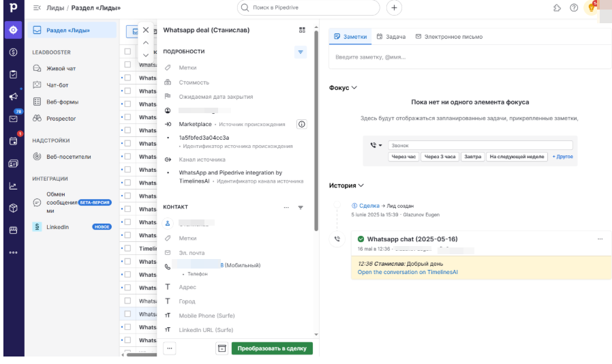
Task: Close the lead detail panel
Action: click(x=145, y=30)
